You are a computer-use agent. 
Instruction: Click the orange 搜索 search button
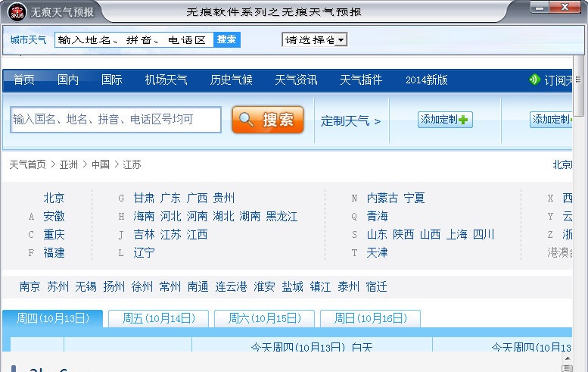[x=268, y=120]
